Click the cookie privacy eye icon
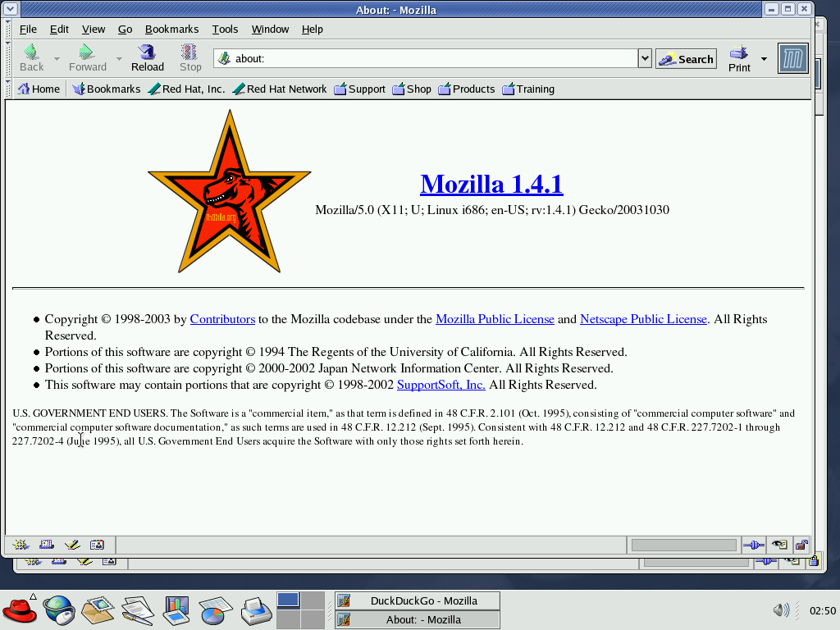The width and height of the screenshot is (840, 630). coord(779,545)
